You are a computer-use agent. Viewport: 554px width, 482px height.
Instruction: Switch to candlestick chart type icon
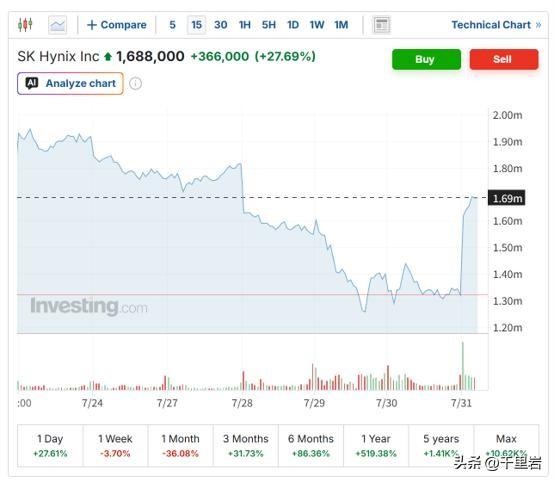coord(25,25)
